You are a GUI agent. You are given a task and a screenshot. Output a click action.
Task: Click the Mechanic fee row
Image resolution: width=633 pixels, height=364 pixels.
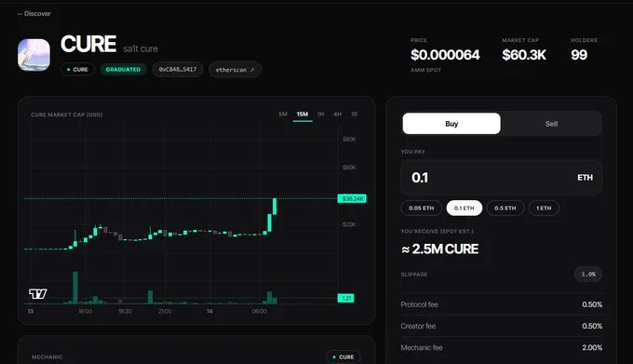502,347
